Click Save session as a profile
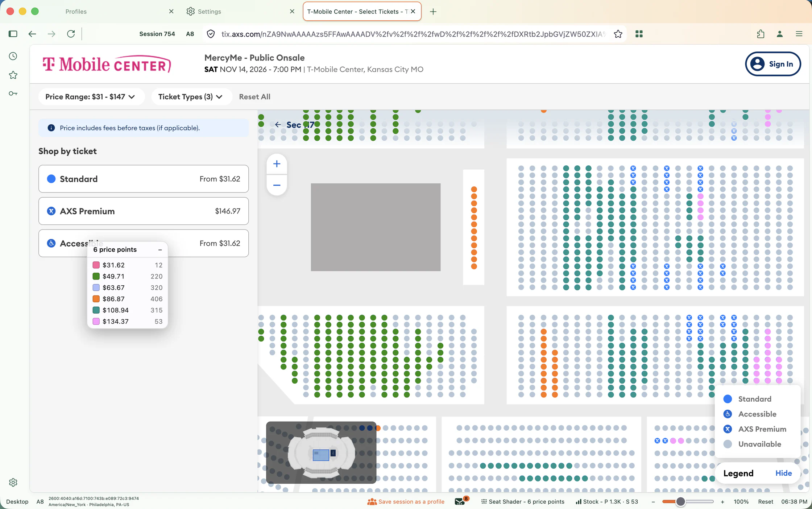Viewport: 812px width, 509px height. pyautogui.click(x=406, y=502)
